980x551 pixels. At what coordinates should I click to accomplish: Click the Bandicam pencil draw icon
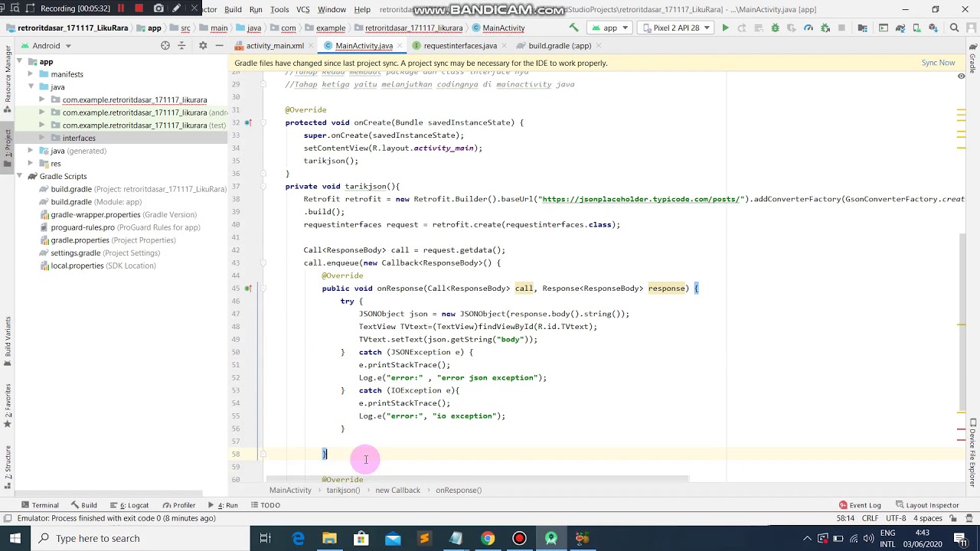pos(176,8)
